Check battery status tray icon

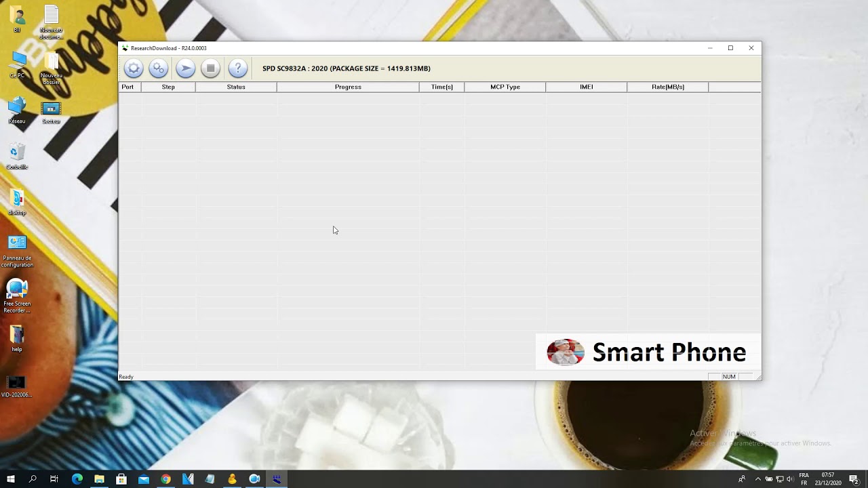769,479
